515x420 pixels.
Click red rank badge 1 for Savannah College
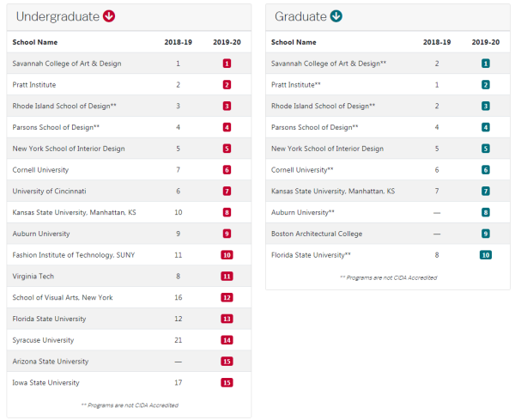227,63
